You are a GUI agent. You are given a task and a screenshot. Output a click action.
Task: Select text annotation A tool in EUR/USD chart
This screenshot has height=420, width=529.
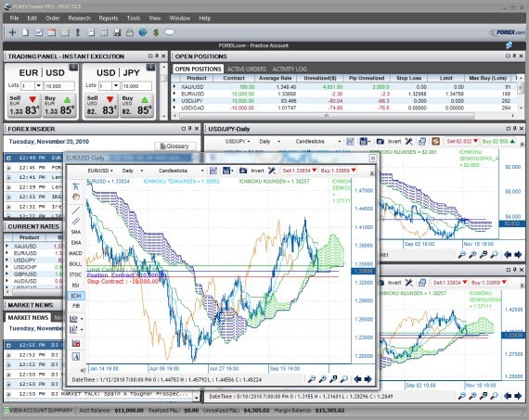(76, 356)
